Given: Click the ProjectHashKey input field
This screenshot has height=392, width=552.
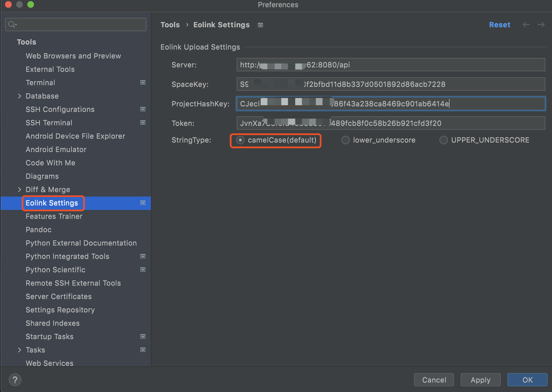Looking at the screenshot, I should (x=391, y=104).
